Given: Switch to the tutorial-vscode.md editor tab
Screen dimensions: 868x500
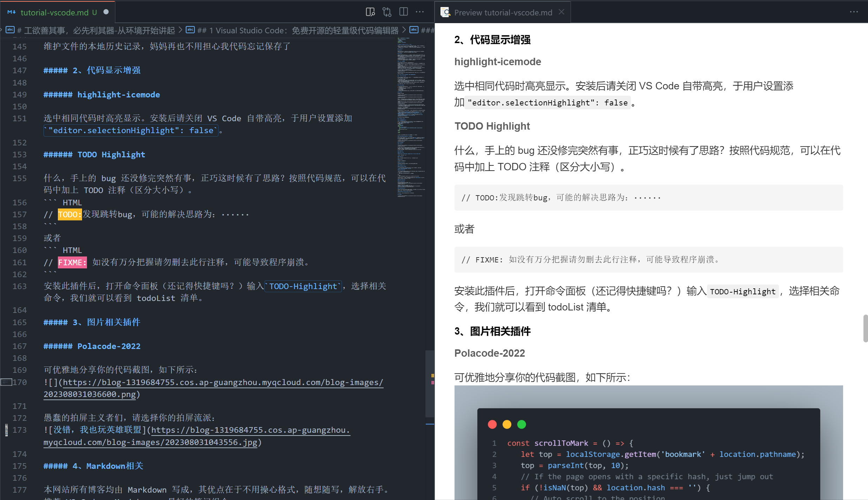Looking at the screenshot, I should point(54,12).
